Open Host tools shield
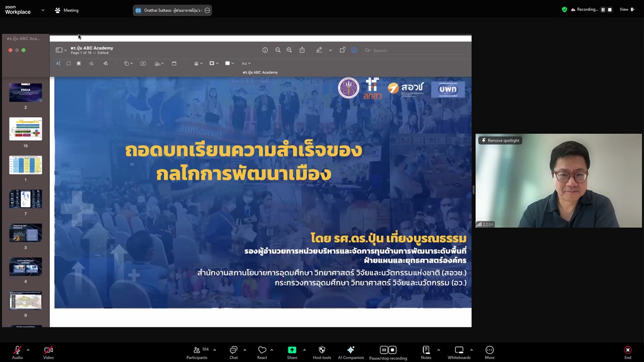 [322, 352]
